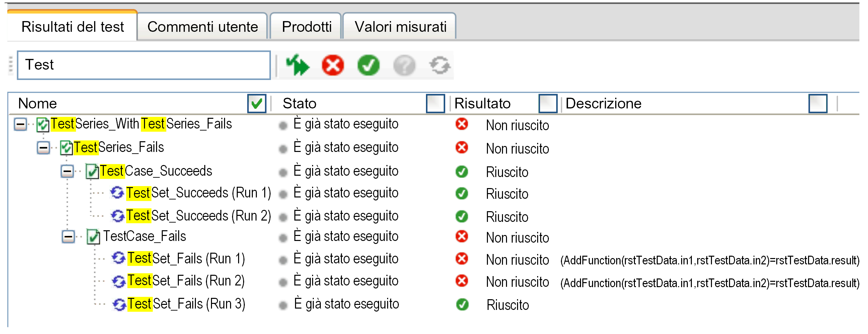Click the green passed icon of TestSet_Fails (Run 3)
The image size is (868, 334).
point(462,304)
